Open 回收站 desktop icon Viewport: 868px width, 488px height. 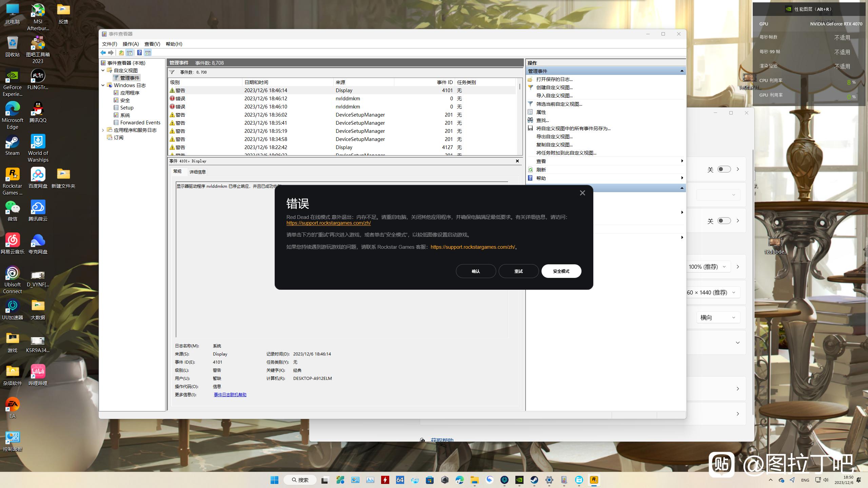coord(13,47)
